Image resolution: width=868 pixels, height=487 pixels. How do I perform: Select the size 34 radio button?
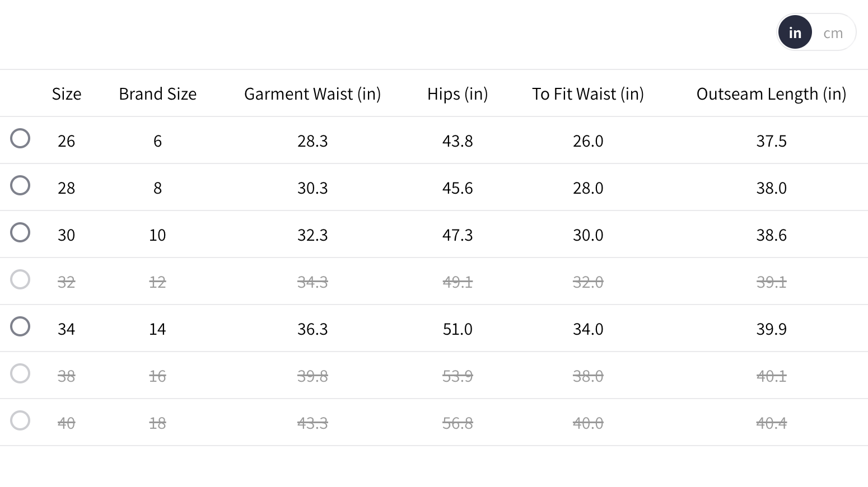tap(20, 326)
